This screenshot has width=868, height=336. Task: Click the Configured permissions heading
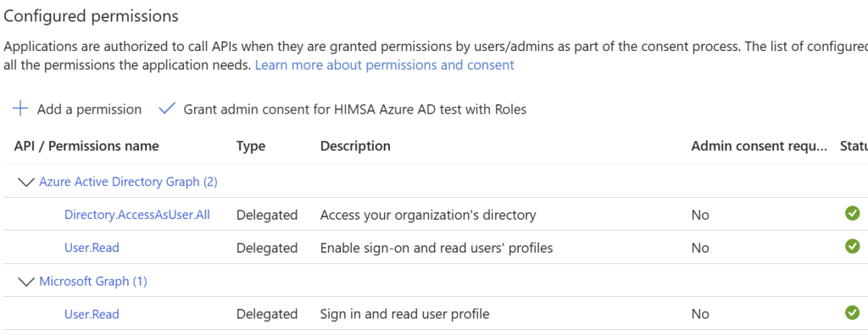click(92, 17)
